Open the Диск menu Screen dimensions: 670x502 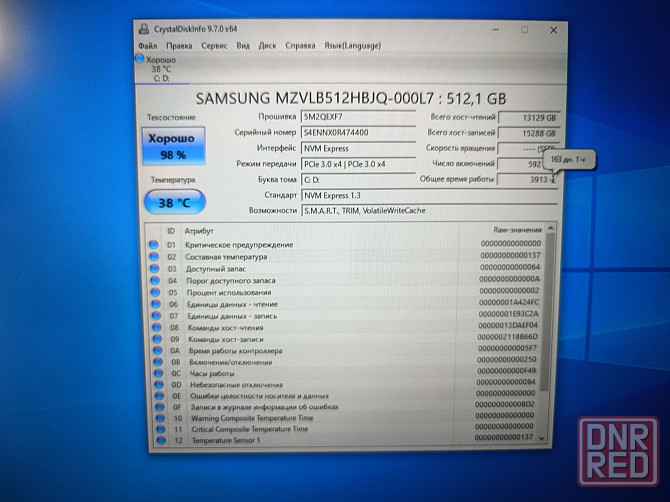pyautogui.click(x=268, y=45)
